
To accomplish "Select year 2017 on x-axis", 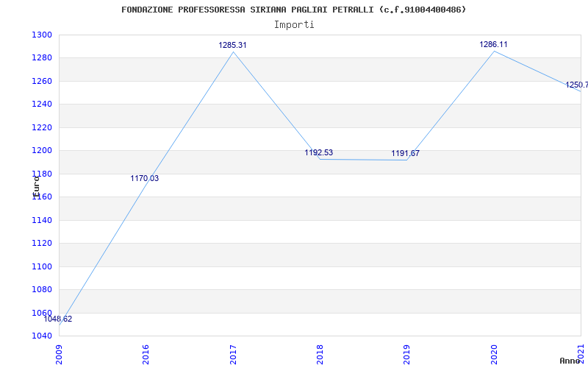I will [x=233, y=355].
